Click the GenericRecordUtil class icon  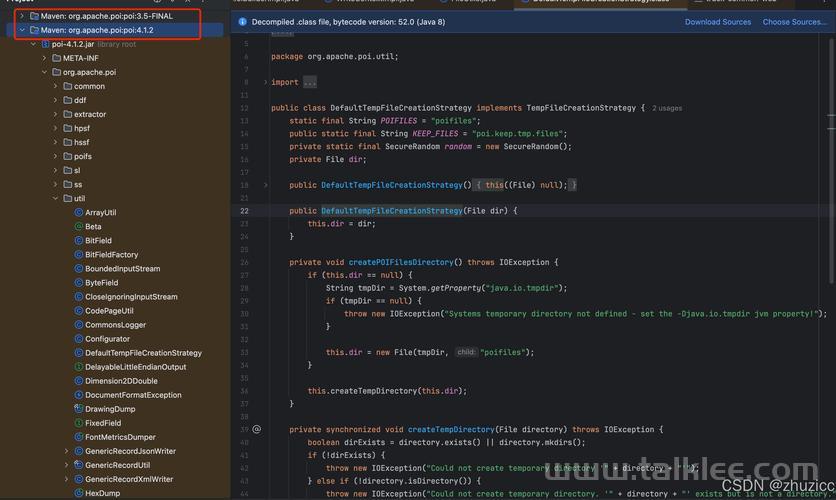tap(78, 465)
